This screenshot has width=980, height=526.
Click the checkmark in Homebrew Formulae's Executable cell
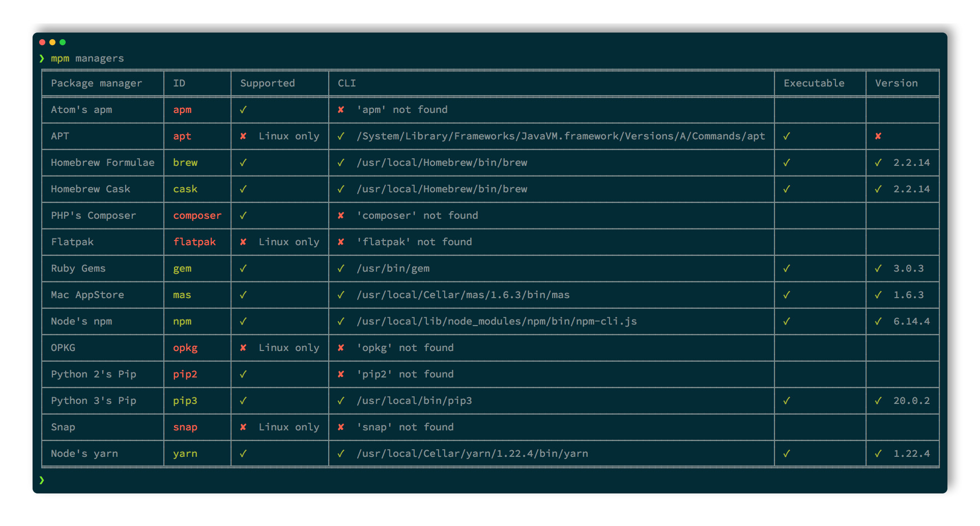[x=787, y=163]
